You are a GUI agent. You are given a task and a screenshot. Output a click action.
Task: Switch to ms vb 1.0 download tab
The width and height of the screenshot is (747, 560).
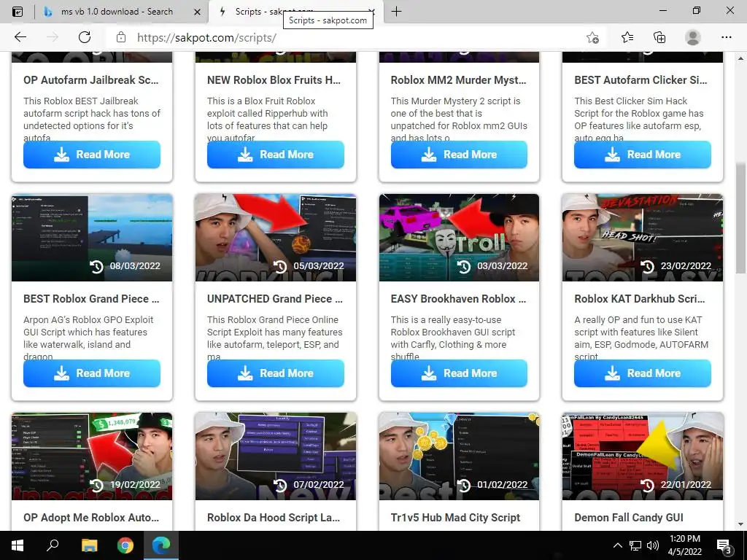[117, 12]
